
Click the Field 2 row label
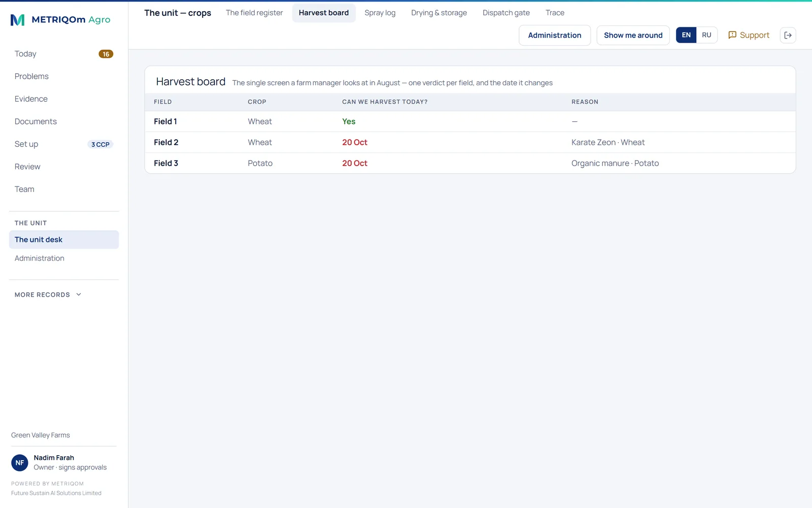coord(166,142)
